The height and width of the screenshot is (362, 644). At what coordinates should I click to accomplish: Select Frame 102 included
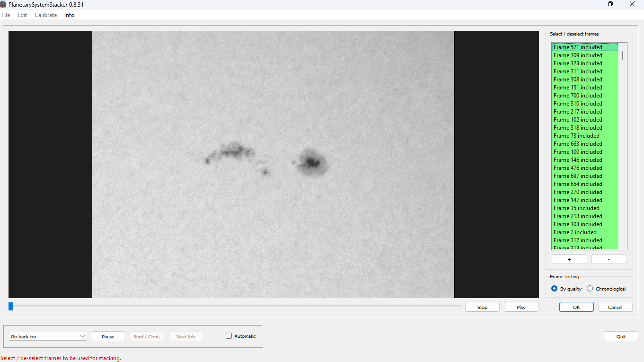[585, 120]
